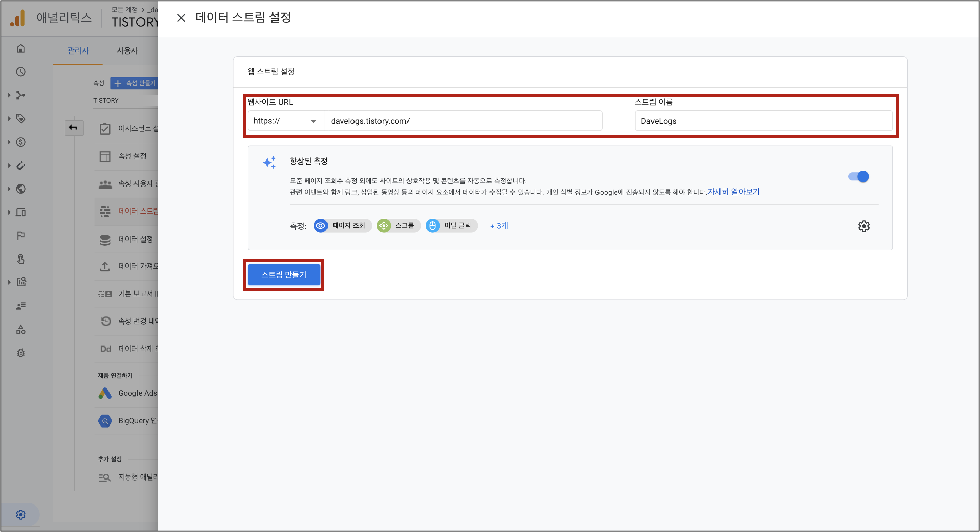This screenshot has height=532, width=980.
Task: Select 데이터 가져오기 upload option
Action: (x=138, y=266)
